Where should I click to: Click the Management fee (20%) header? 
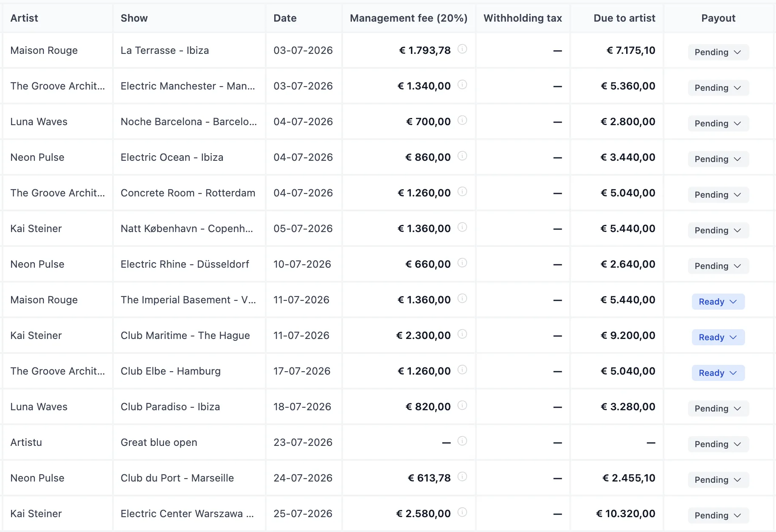pos(408,18)
